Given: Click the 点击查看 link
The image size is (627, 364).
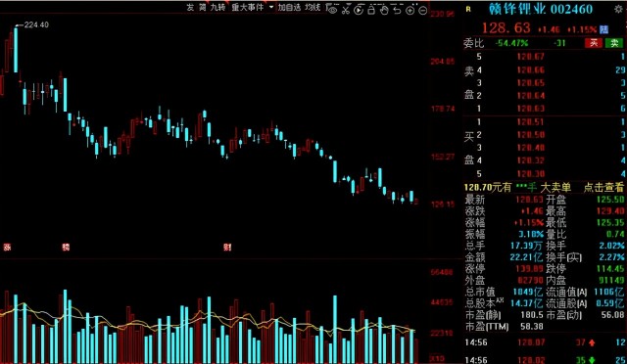Looking at the screenshot, I should coord(603,187).
